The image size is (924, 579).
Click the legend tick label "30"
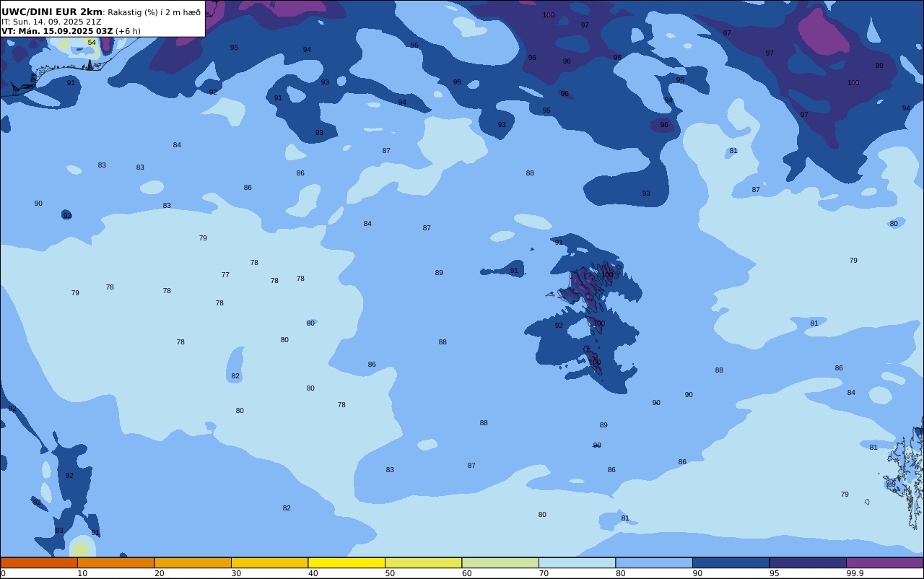pos(236,573)
